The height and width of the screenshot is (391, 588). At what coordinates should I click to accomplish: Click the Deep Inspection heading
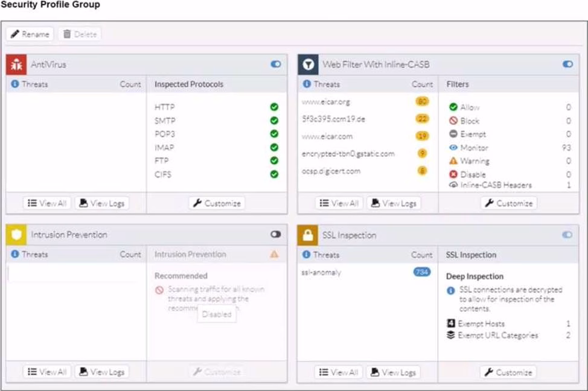click(475, 277)
